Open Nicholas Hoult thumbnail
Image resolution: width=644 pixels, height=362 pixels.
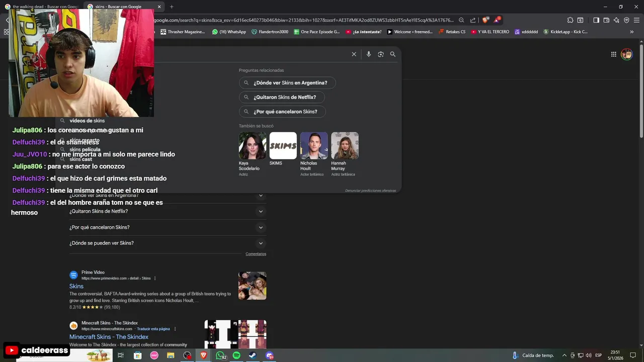(x=314, y=146)
